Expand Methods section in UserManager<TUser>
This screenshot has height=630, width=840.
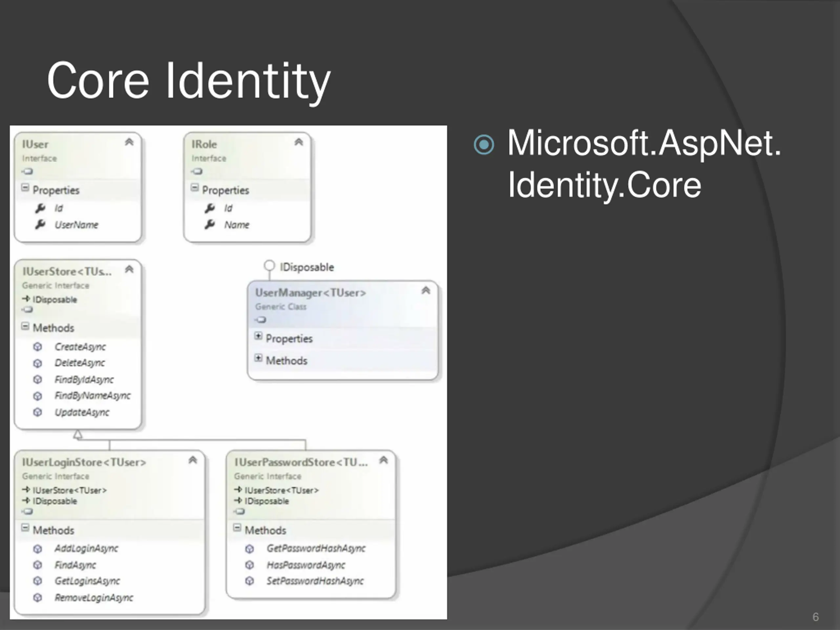coord(258,358)
